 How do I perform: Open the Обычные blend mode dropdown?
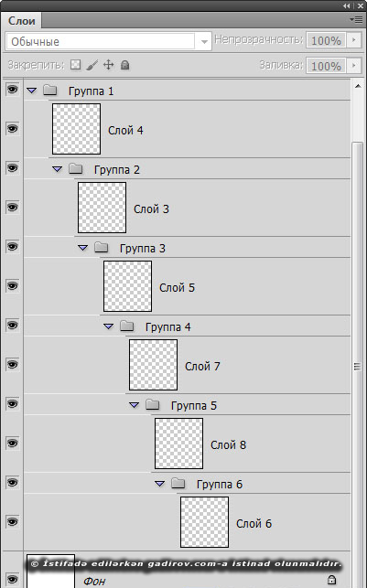coord(109,41)
